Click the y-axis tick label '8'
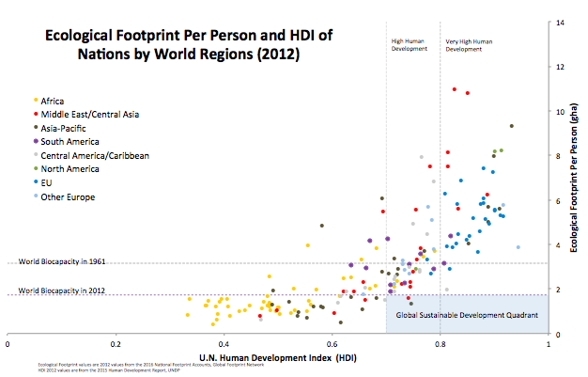Viewport: 588px width, 377px height. pos(558,156)
